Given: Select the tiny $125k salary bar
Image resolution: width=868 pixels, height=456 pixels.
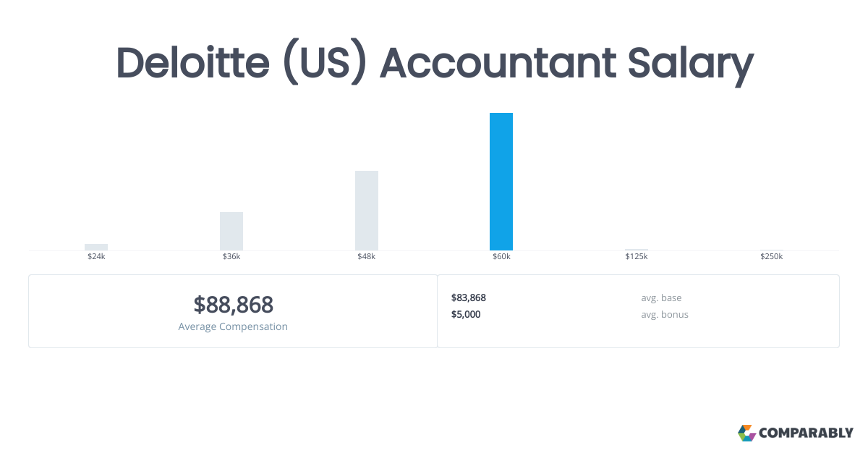Looking at the screenshot, I should [x=637, y=250].
